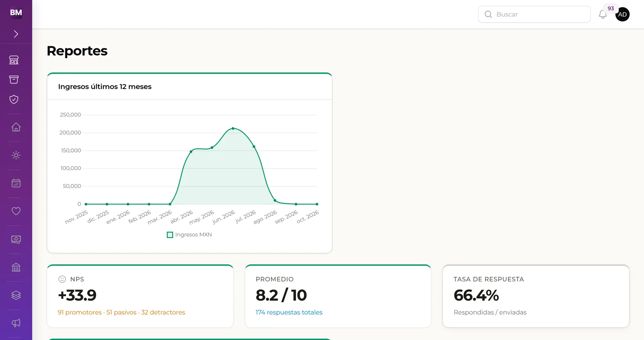Image resolution: width=644 pixels, height=340 pixels.
Task: Open the store icon in sidebar
Action: click(x=14, y=60)
